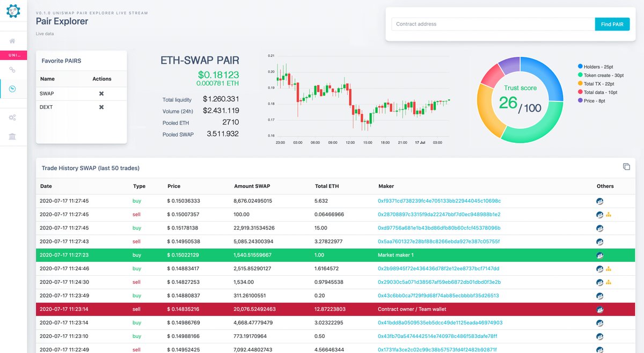This screenshot has height=353, width=644.
Task: Open maker address 0x2b98945f72e436436...
Action: (x=438, y=269)
